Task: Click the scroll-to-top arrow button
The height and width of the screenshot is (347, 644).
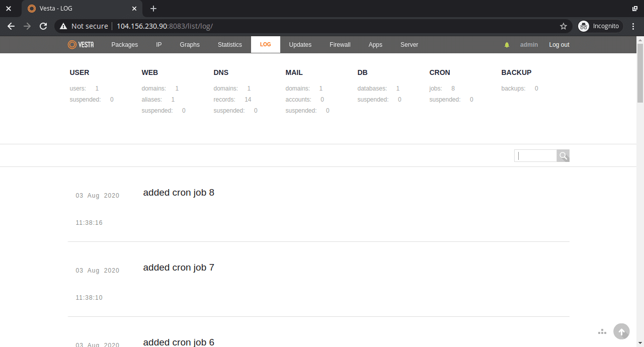Action: 621,331
